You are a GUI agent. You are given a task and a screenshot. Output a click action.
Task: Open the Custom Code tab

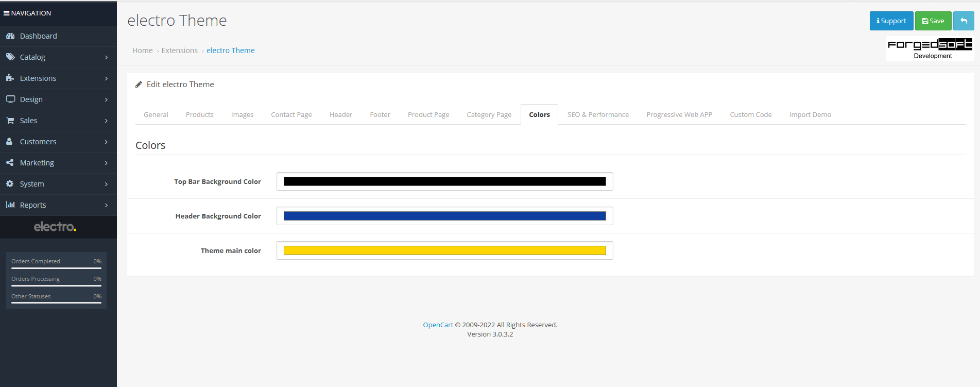coord(751,114)
